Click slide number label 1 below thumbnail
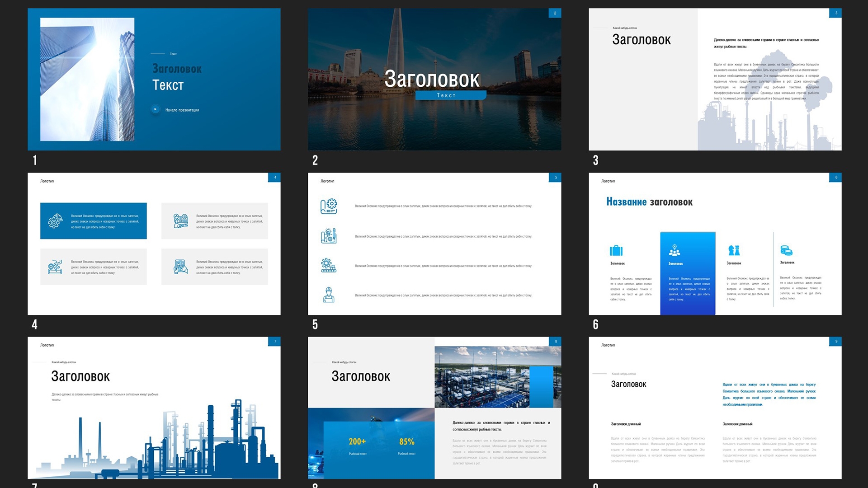868x488 pixels. pos(35,160)
